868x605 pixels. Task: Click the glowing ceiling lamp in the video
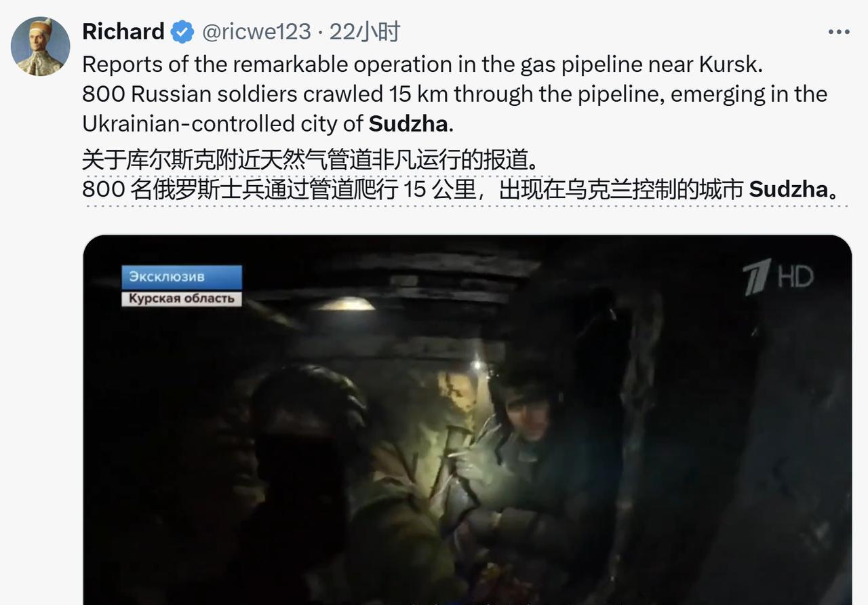point(345,305)
